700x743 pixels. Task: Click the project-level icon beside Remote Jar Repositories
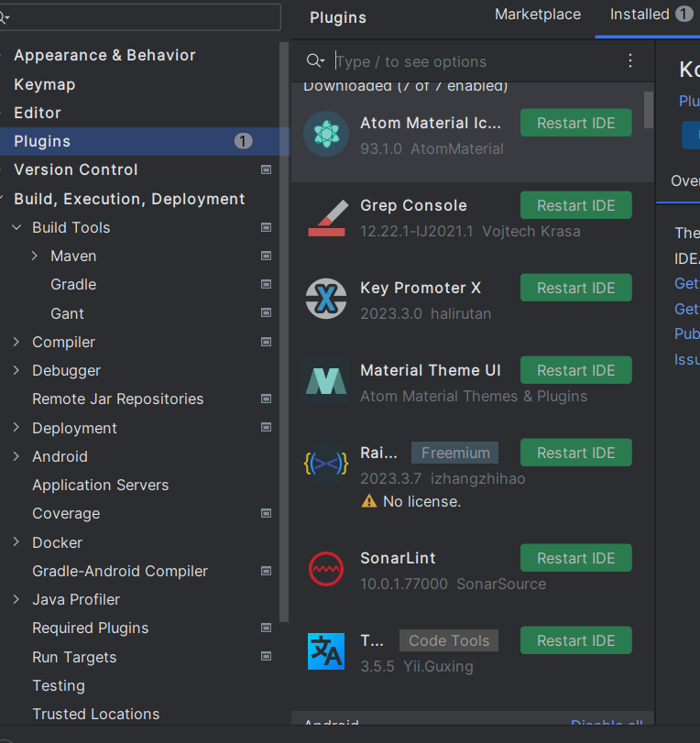click(x=267, y=399)
